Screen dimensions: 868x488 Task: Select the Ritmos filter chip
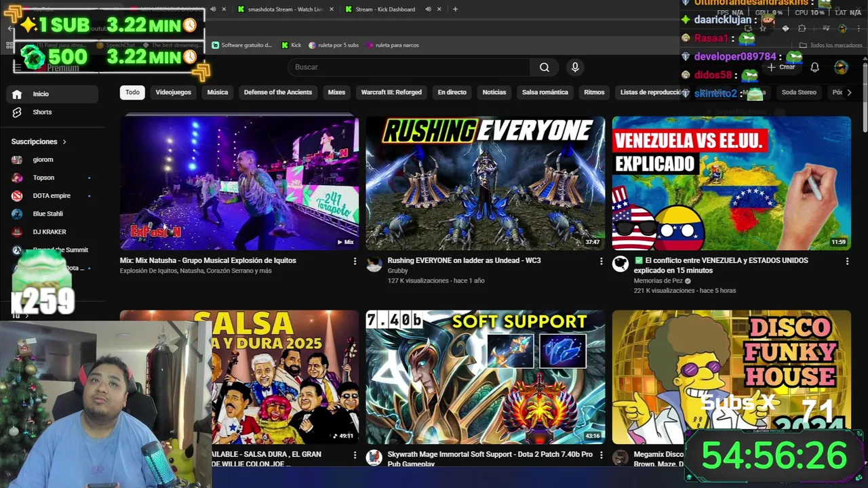pos(594,92)
